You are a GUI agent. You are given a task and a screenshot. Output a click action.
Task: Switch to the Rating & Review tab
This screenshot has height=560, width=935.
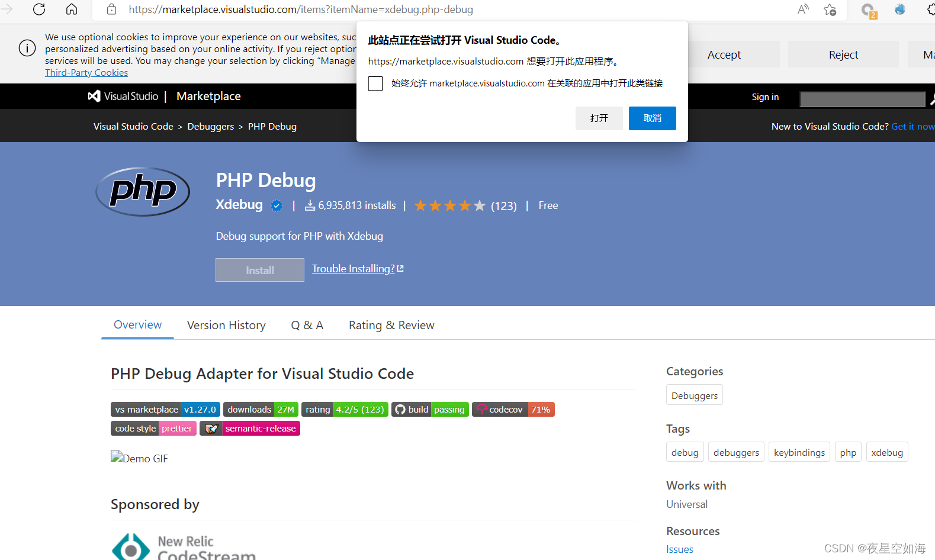click(391, 325)
